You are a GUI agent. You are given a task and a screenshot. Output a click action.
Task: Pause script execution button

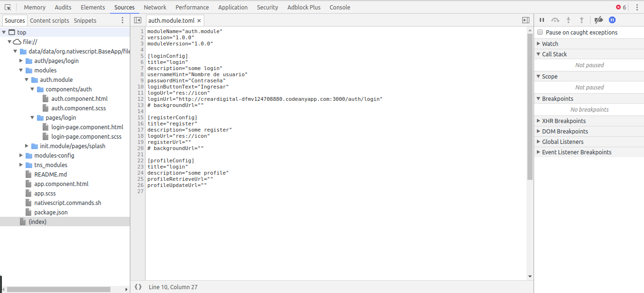click(542, 20)
